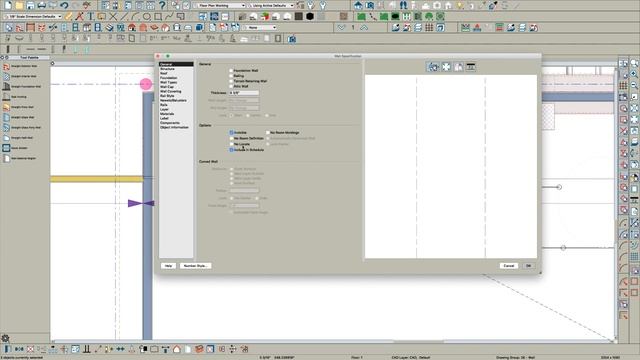Open the Wall Cap panel
This screenshot has height=360, width=640.
tap(167, 87)
